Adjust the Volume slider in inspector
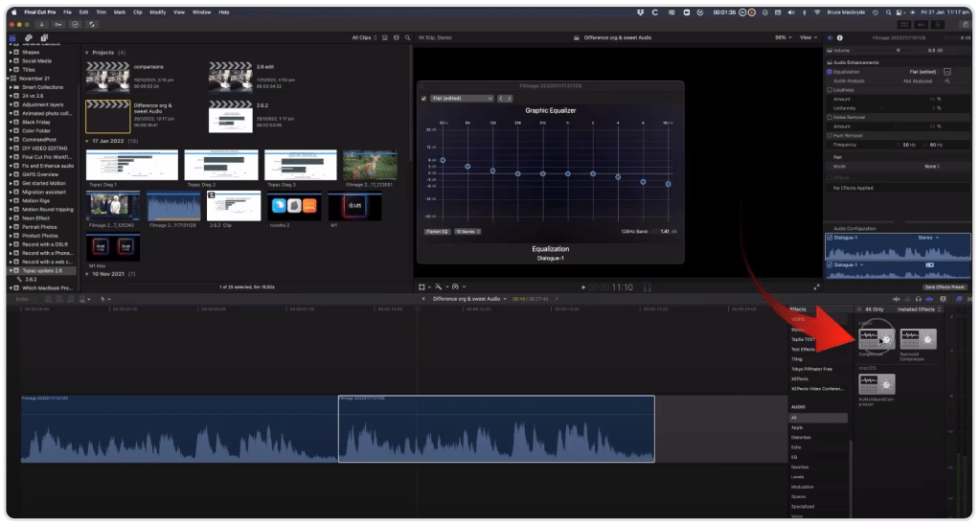 click(899, 51)
